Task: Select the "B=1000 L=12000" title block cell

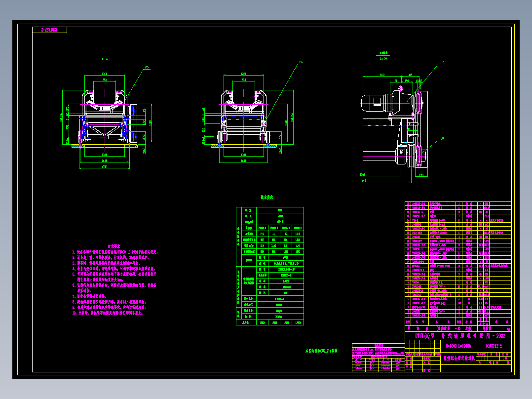Action: tap(458, 346)
